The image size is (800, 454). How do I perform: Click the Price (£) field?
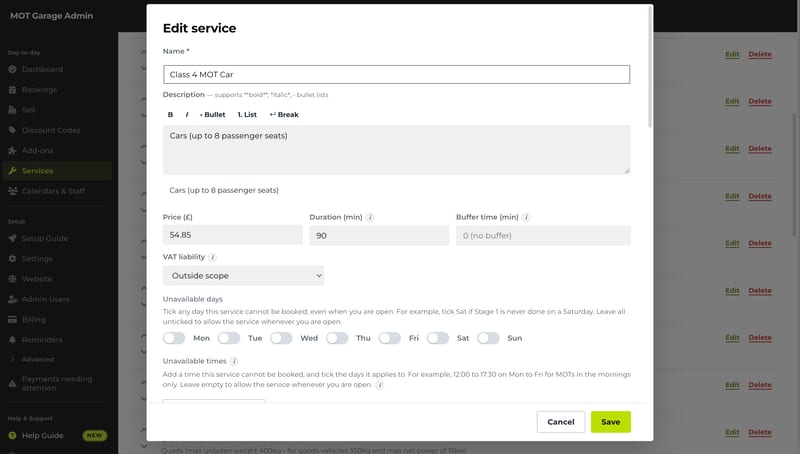(233, 235)
